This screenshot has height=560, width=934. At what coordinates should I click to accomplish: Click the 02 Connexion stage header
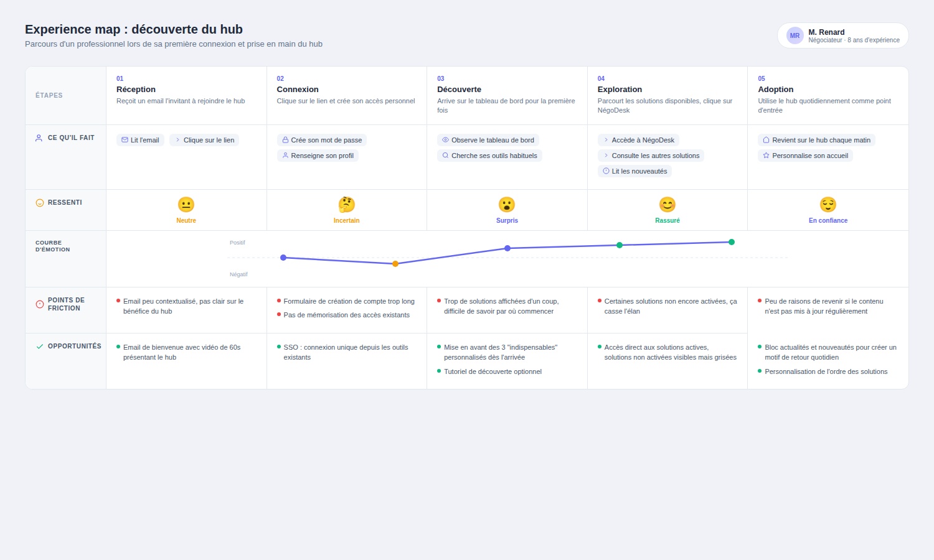coord(347,95)
